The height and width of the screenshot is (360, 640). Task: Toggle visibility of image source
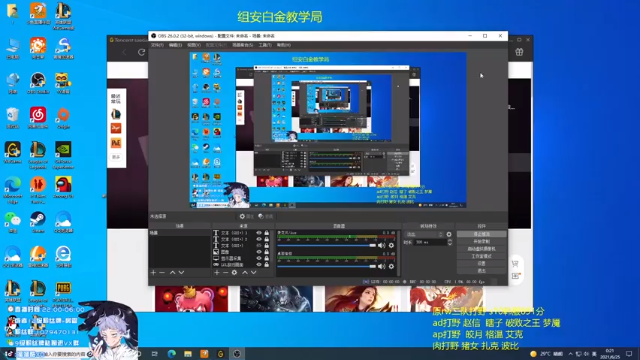tap(259, 252)
